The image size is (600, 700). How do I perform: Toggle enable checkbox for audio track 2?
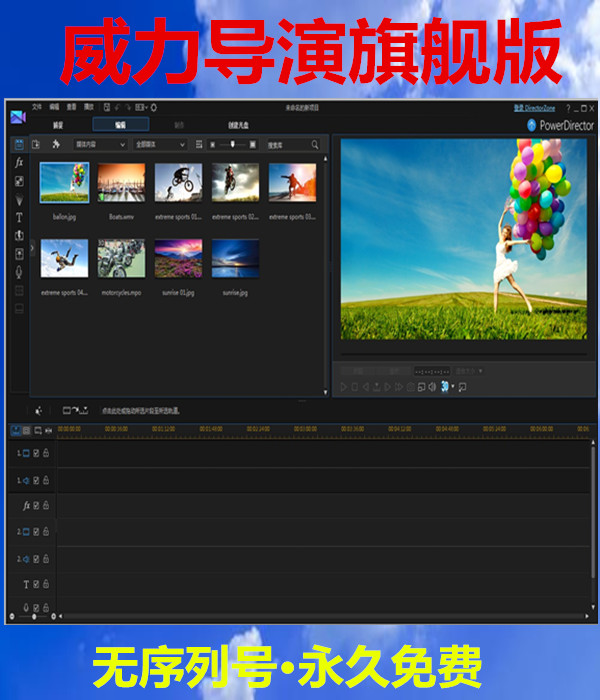click(36, 559)
